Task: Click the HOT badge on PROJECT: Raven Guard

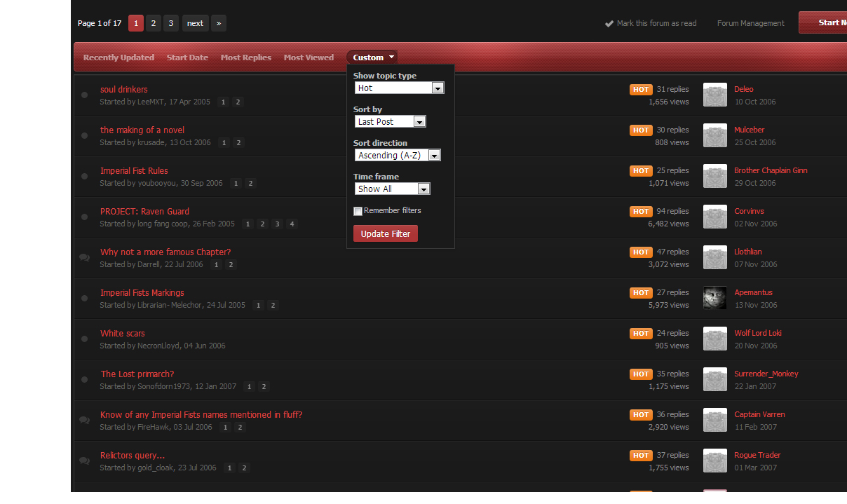Action: click(x=641, y=212)
